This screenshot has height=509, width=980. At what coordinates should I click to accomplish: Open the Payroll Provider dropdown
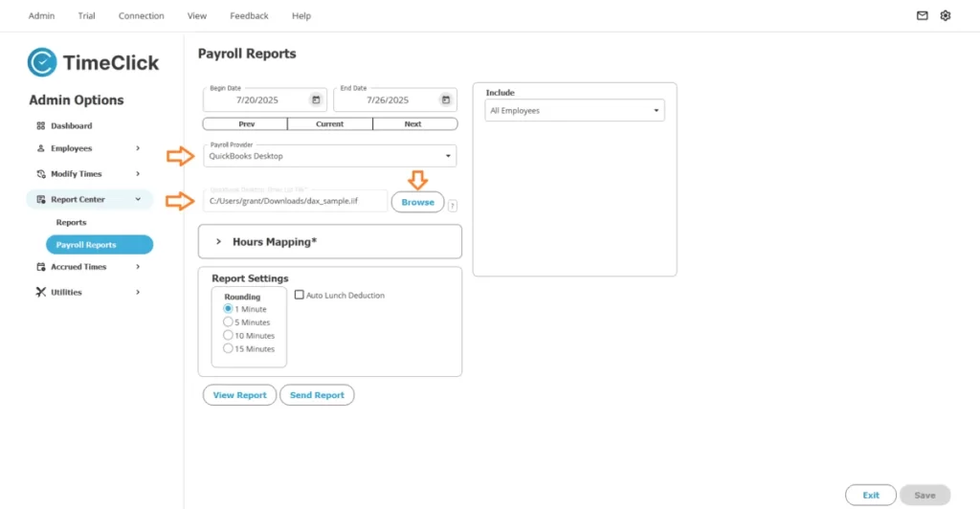pyautogui.click(x=329, y=156)
